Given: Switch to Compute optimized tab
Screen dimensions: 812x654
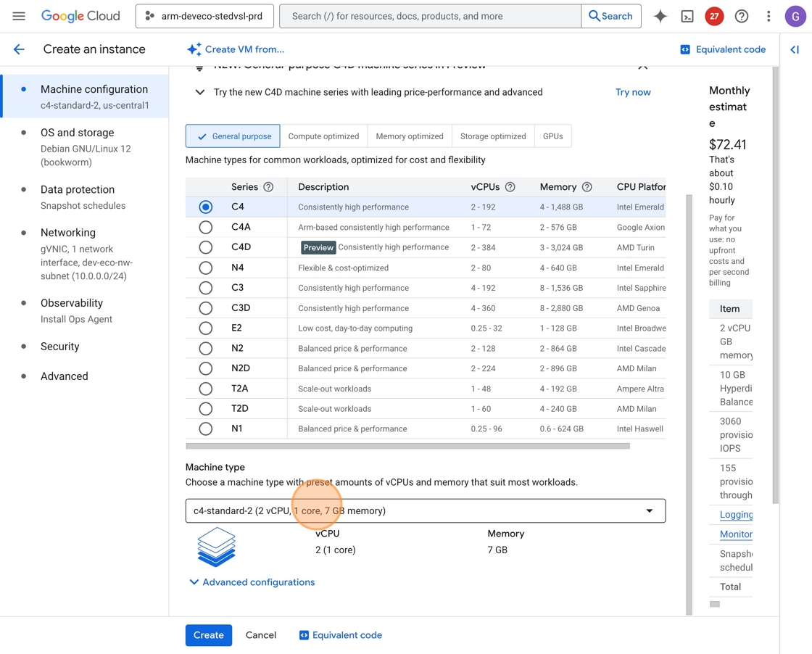Looking at the screenshot, I should (x=323, y=136).
